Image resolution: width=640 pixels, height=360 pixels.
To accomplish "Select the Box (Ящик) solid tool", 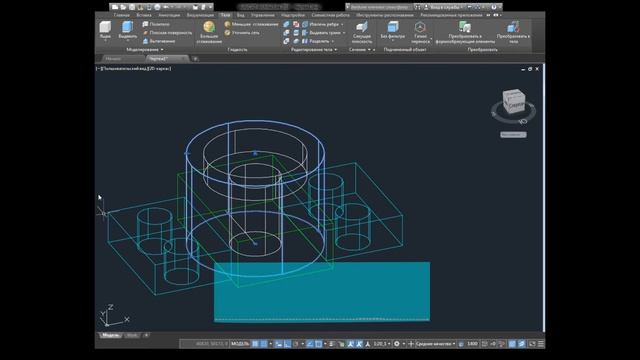I will coord(105,31).
